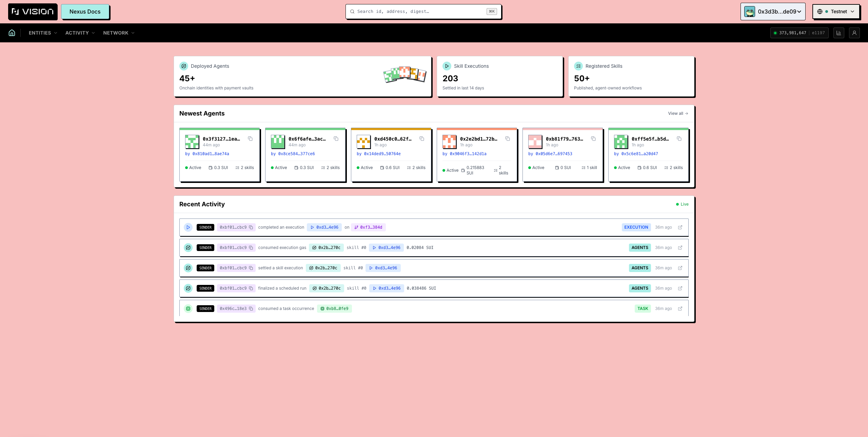The width and height of the screenshot is (868, 437).
Task: Click View all newest agents
Action: tap(678, 113)
